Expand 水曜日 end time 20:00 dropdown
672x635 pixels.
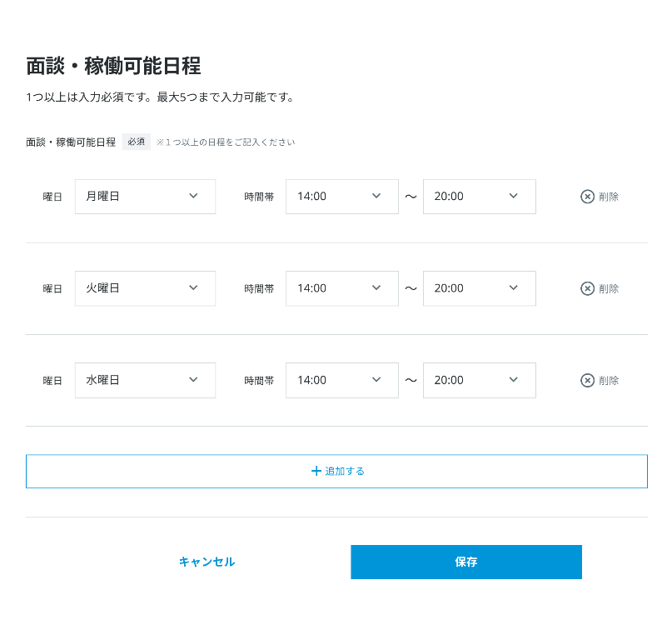point(479,380)
